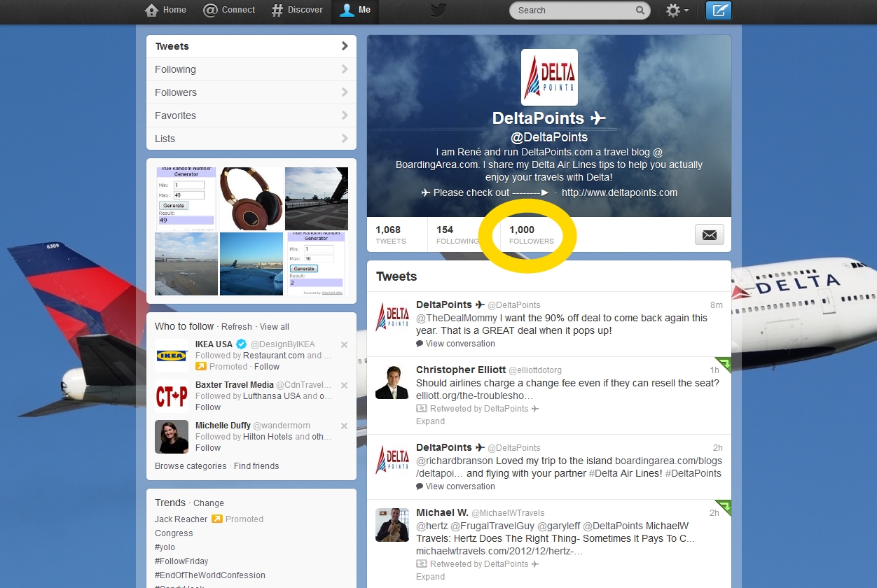
Task: Click the 1,000 Followers count
Action: 531,234
